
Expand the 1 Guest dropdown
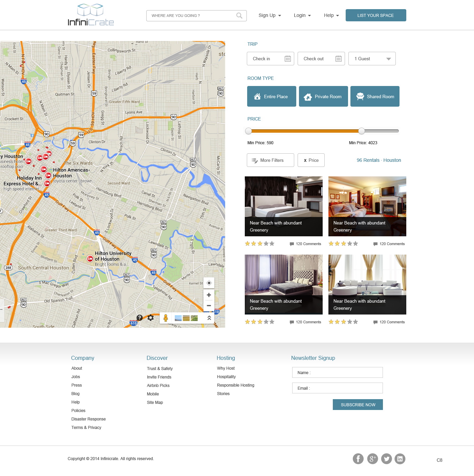tap(372, 59)
